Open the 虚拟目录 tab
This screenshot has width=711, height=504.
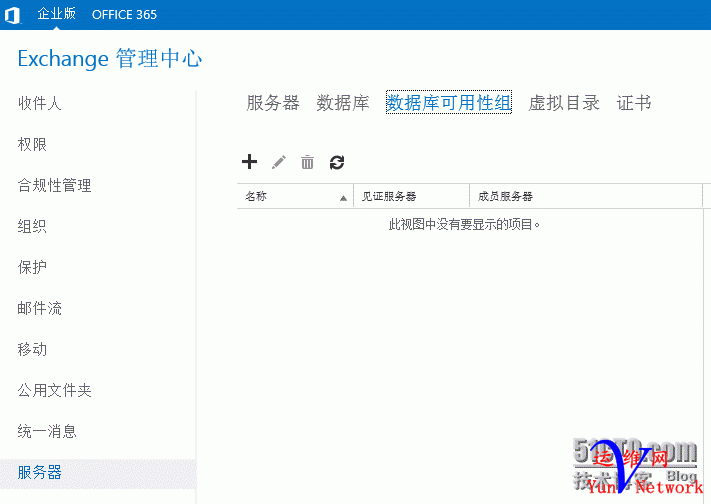tap(564, 103)
